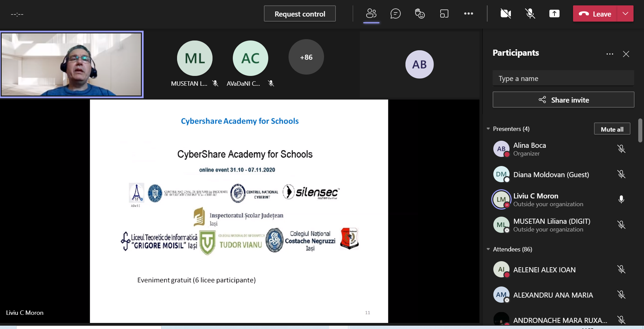Unmute the microphone in the toolbar
644x329 pixels.
[x=530, y=13]
